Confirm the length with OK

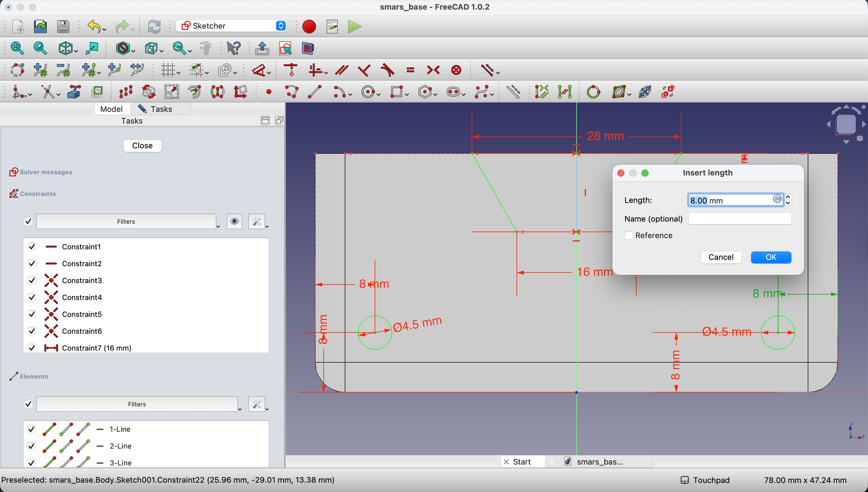tap(771, 257)
